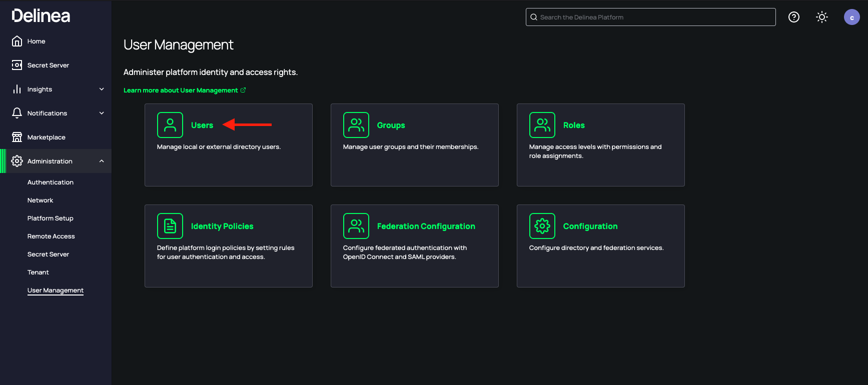Open Marketplace menu item
The height and width of the screenshot is (385, 868).
(46, 137)
